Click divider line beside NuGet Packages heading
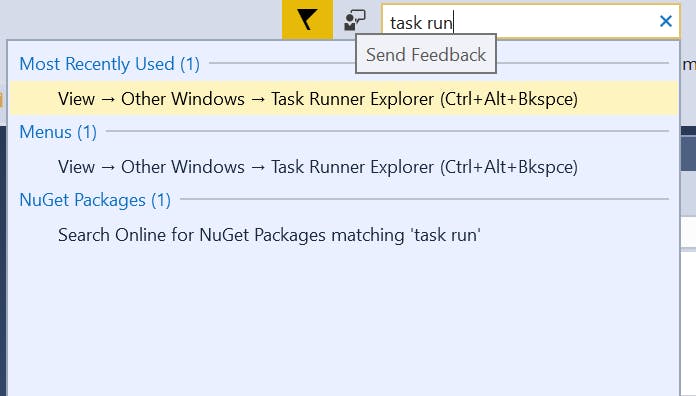Image resolution: width=696 pixels, height=396 pixels. click(424, 199)
